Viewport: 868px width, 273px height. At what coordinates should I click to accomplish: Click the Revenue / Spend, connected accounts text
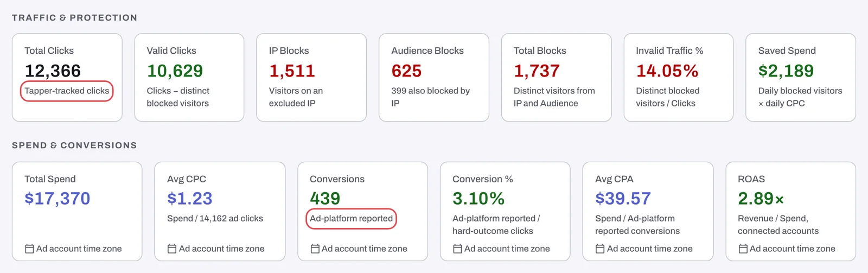tap(778, 225)
